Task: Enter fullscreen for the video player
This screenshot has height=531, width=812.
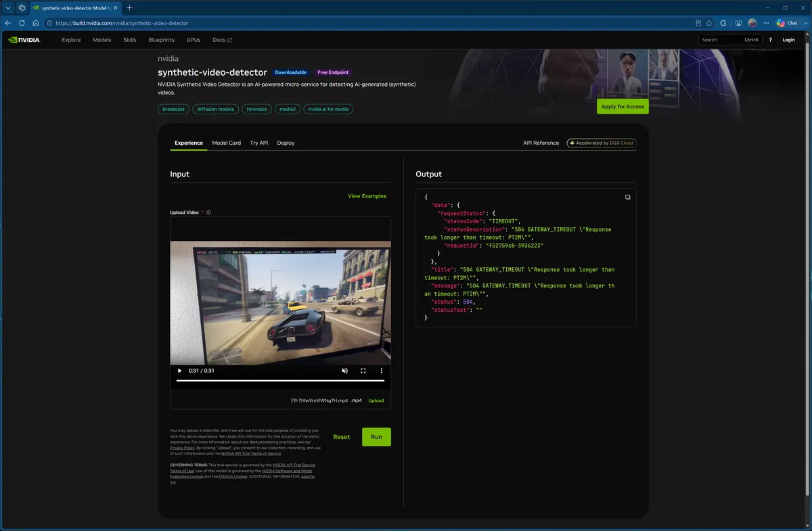Action: click(363, 371)
